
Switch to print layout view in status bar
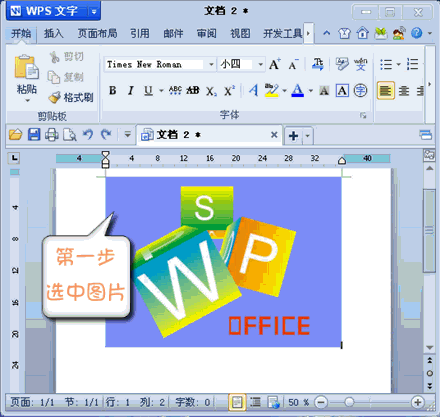[x=237, y=402]
